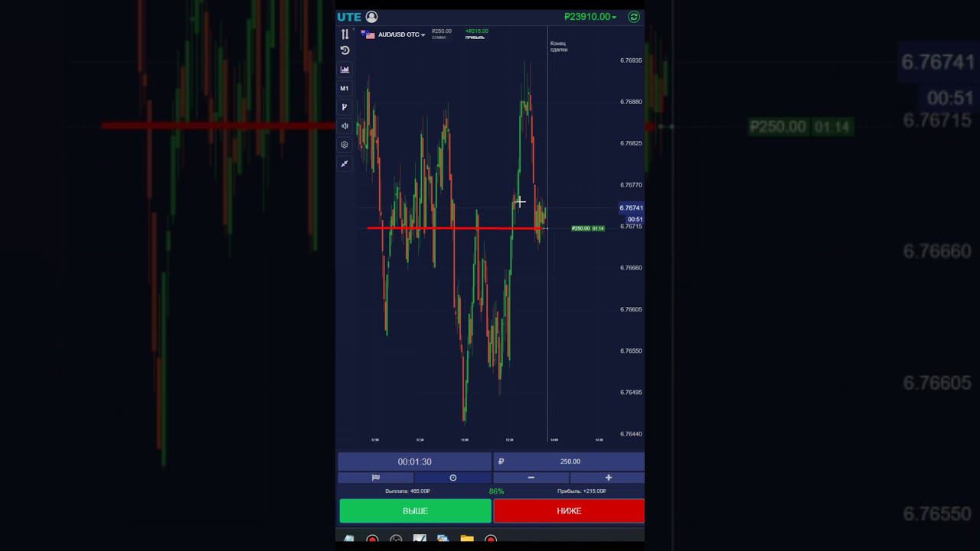The height and width of the screenshot is (551, 980).
Task: Click the Конец сделки marker label
Action: click(x=559, y=47)
